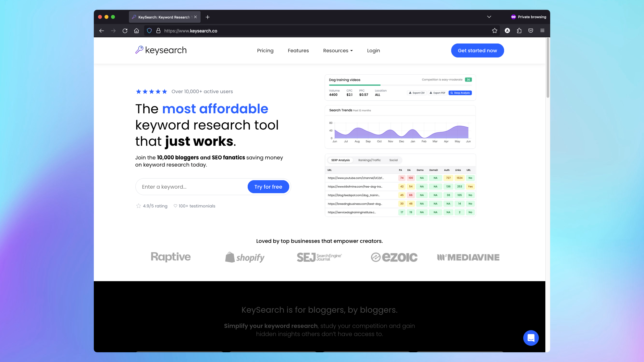Click the Login link
The width and height of the screenshot is (644, 362).
(373, 51)
